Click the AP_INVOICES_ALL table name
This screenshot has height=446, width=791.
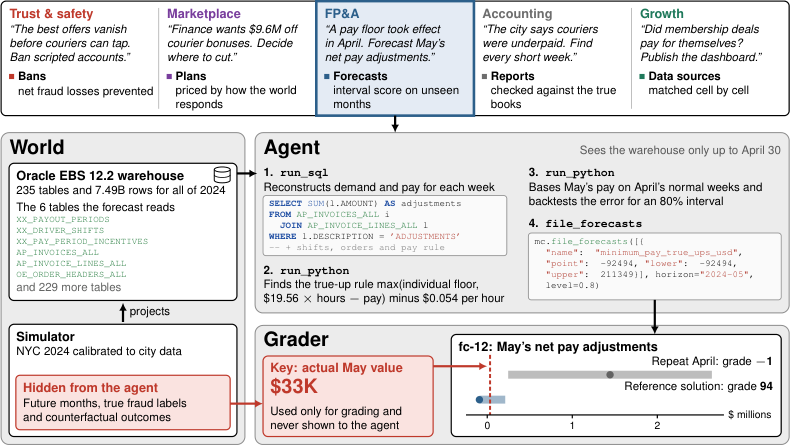point(58,253)
